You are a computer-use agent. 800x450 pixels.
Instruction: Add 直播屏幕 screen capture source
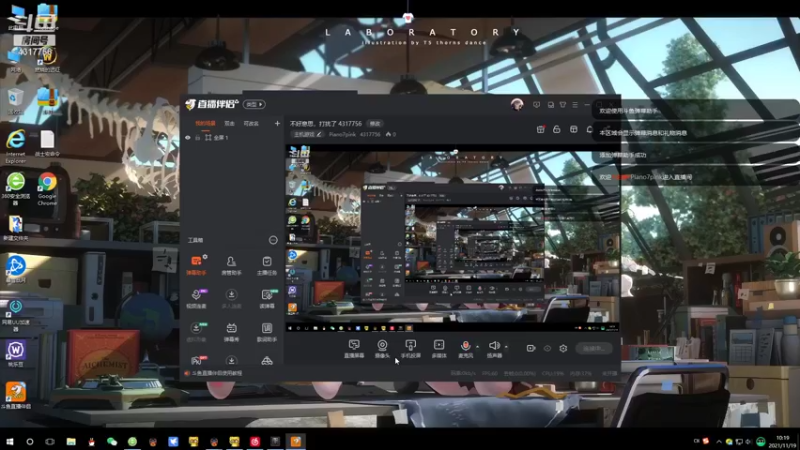[354, 349]
